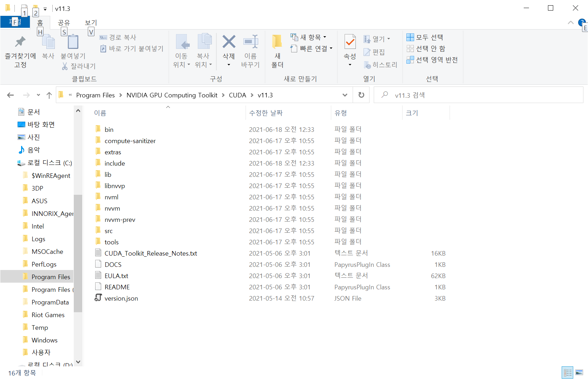The width and height of the screenshot is (588, 379).
Task: Expand the Delete options arrow
Action: click(x=229, y=65)
